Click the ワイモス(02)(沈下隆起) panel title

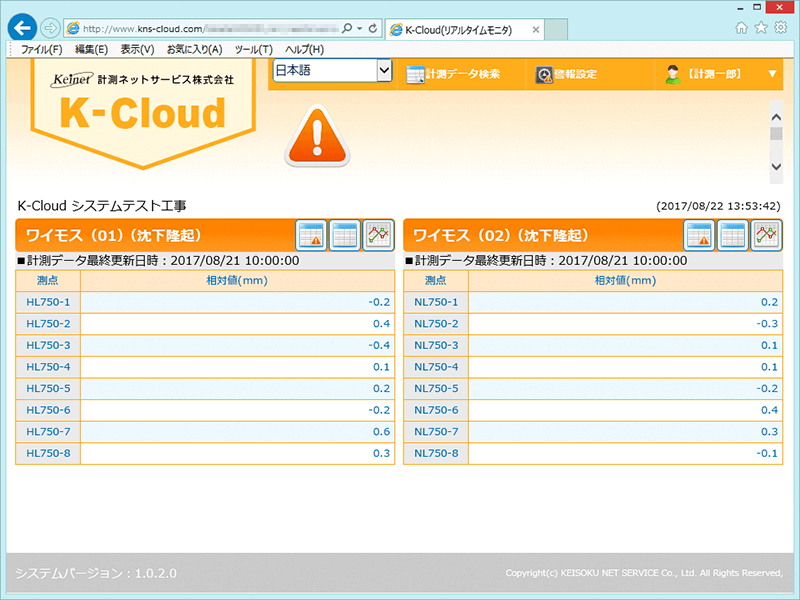(501, 235)
